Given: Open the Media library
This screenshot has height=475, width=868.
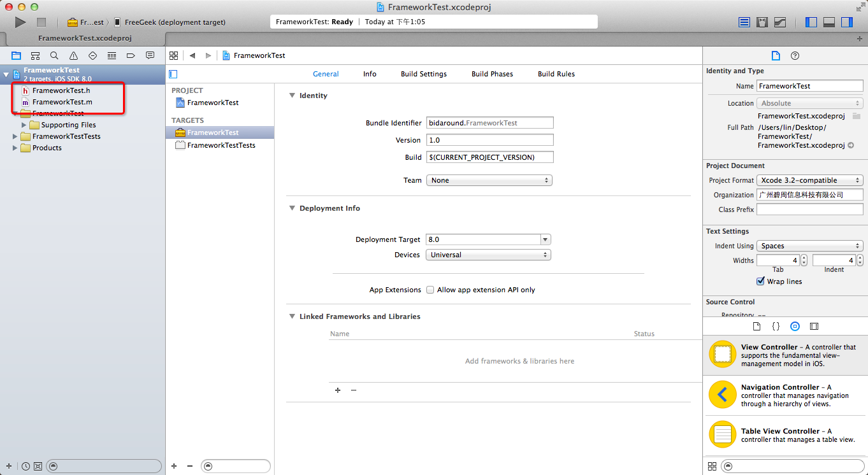Looking at the screenshot, I should (814, 326).
